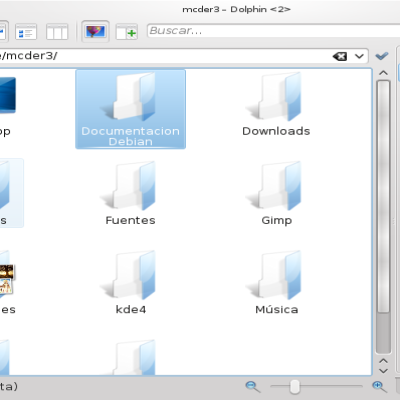Clear the location bar text

[340, 56]
